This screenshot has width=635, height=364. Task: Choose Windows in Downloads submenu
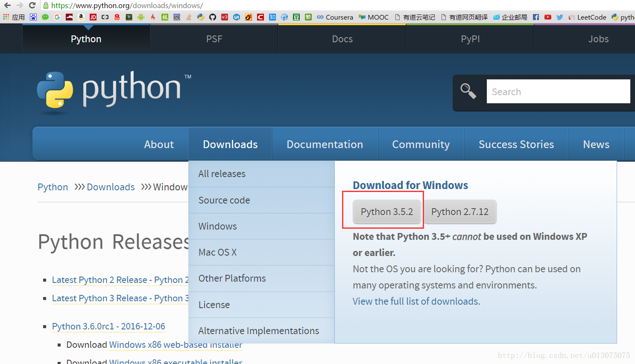261,226
